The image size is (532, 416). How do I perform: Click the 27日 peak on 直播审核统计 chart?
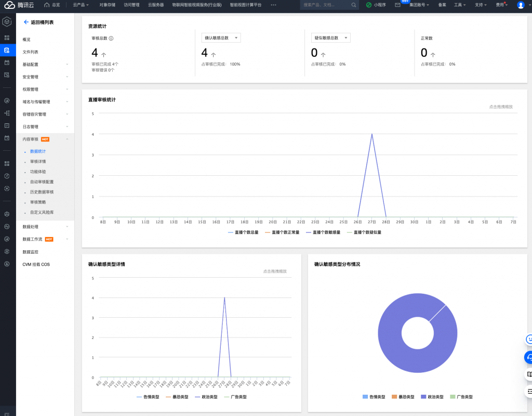point(372,134)
